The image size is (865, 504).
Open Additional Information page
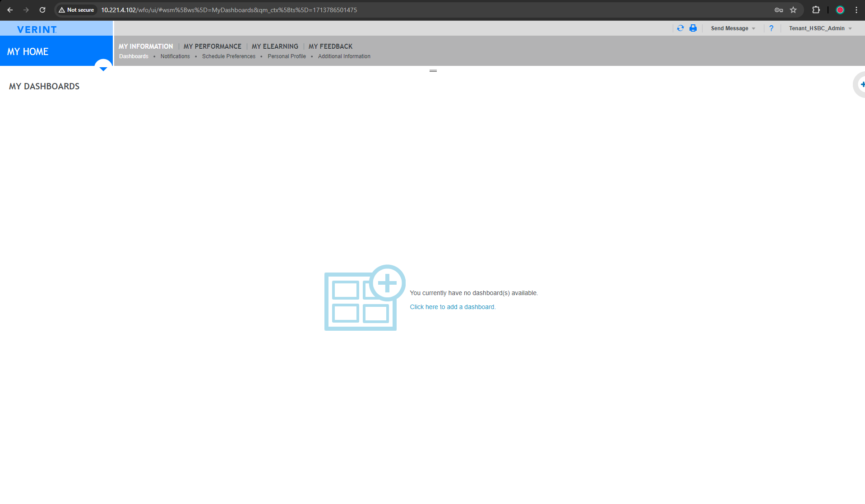click(x=344, y=56)
